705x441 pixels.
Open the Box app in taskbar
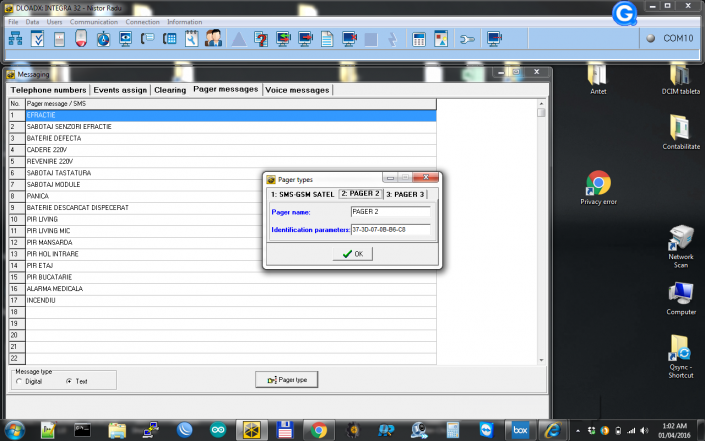[x=520, y=430]
